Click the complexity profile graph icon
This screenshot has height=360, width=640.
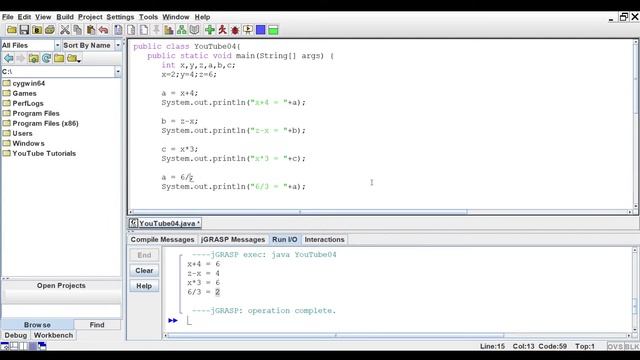169,30
